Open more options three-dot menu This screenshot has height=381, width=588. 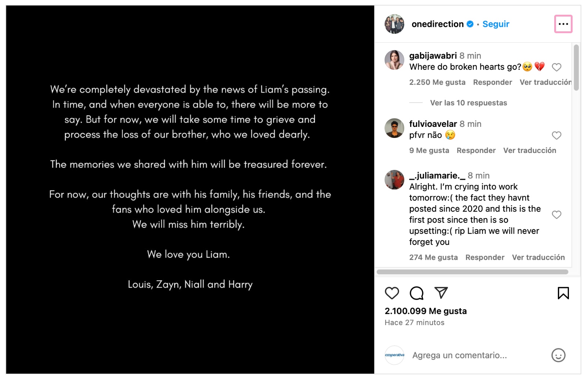pos(563,24)
